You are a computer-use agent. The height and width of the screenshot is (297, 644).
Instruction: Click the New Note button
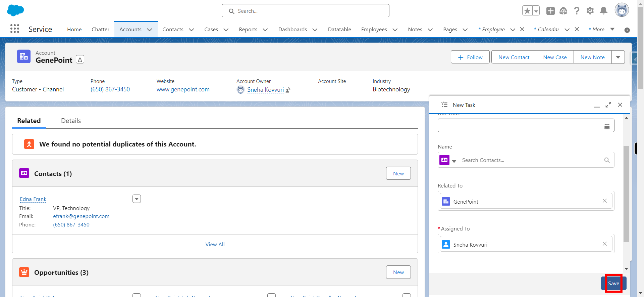[592, 57]
